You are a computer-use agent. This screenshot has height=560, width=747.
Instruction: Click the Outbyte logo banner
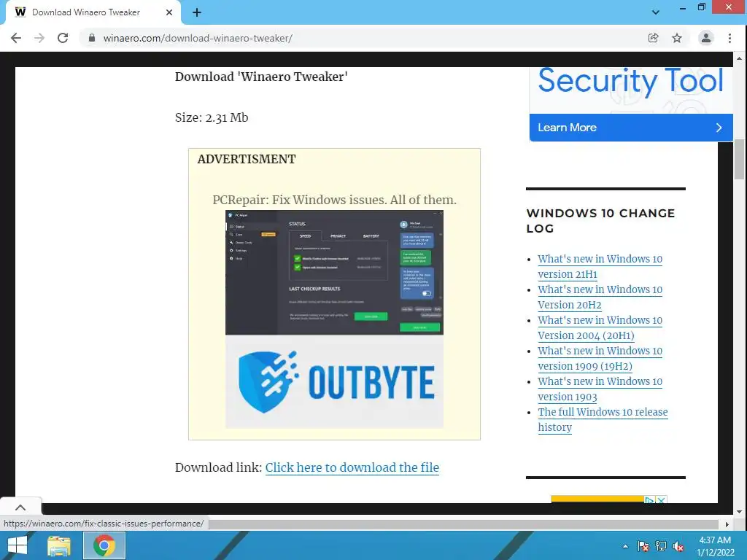[x=334, y=381]
